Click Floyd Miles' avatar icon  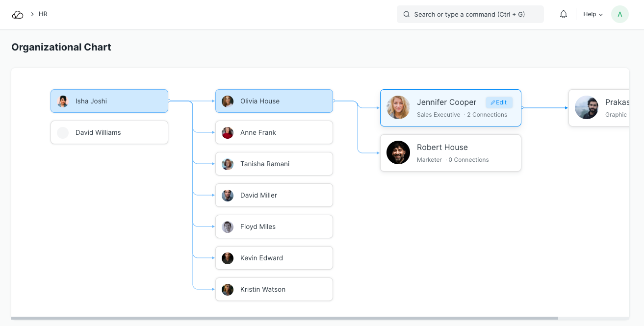(x=228, y=227)
